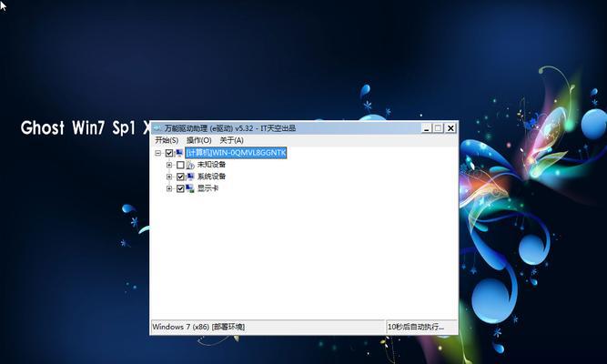Click the 万能驱动助理 title bar text
Screen dimensions: 607x364
(x=230, y=128)
